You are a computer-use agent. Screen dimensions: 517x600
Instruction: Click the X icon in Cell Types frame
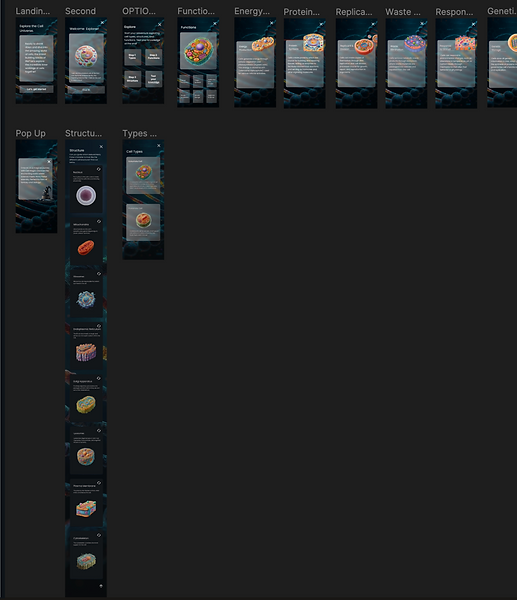tap(159, 145)
